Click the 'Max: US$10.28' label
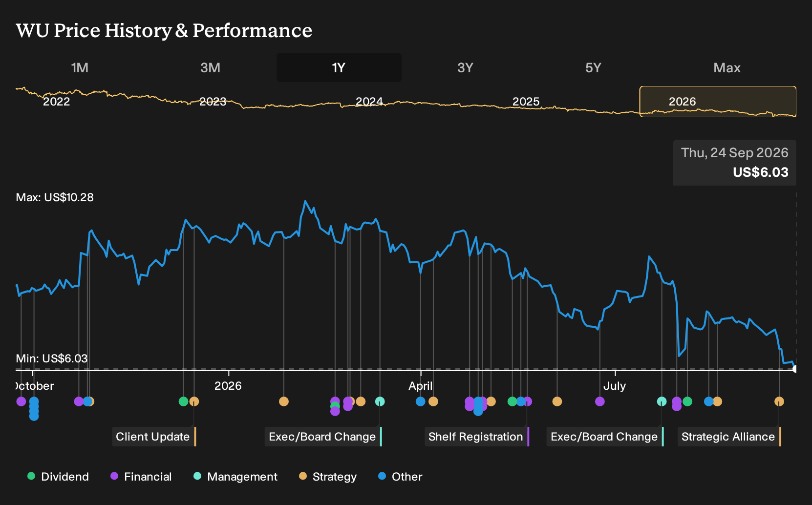The image size is (812, 505). click(x=55, y=197)
